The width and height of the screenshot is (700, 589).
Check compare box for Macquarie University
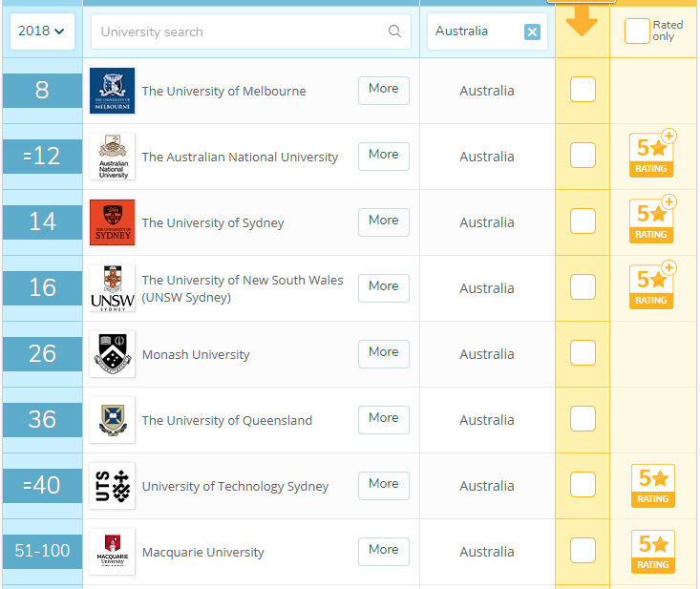point(583,550)
